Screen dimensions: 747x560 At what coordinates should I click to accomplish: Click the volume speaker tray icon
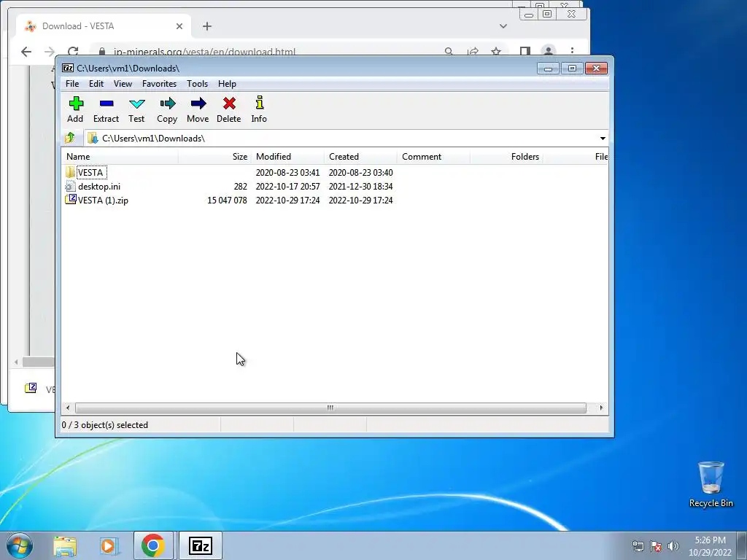673,546
